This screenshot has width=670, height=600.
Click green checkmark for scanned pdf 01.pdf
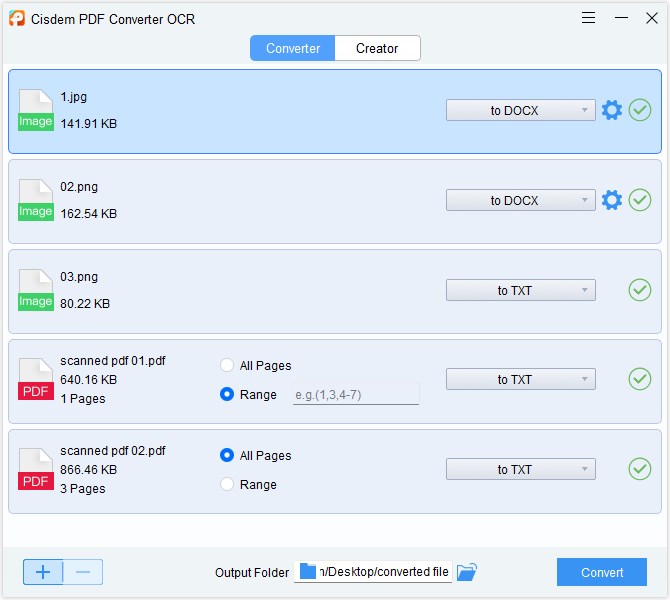click(640, 379)
